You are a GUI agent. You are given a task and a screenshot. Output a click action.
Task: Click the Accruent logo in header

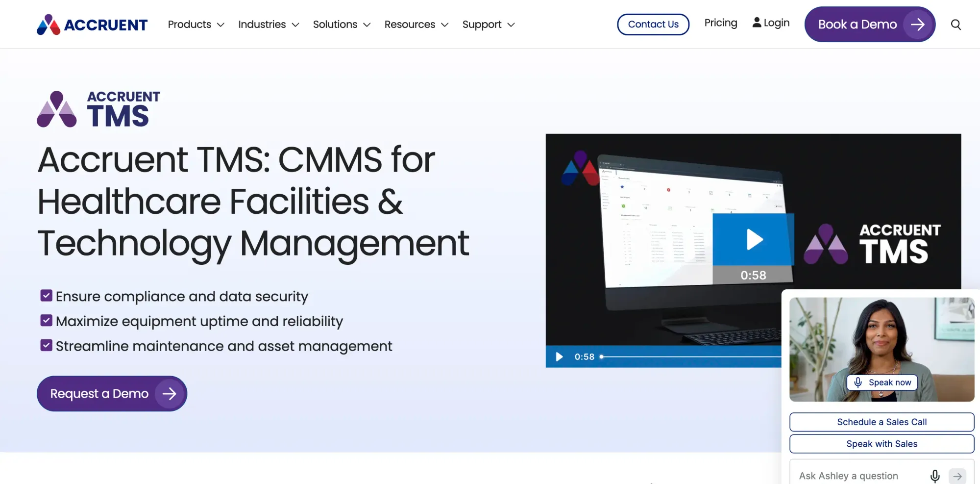[x=92, y=25]
